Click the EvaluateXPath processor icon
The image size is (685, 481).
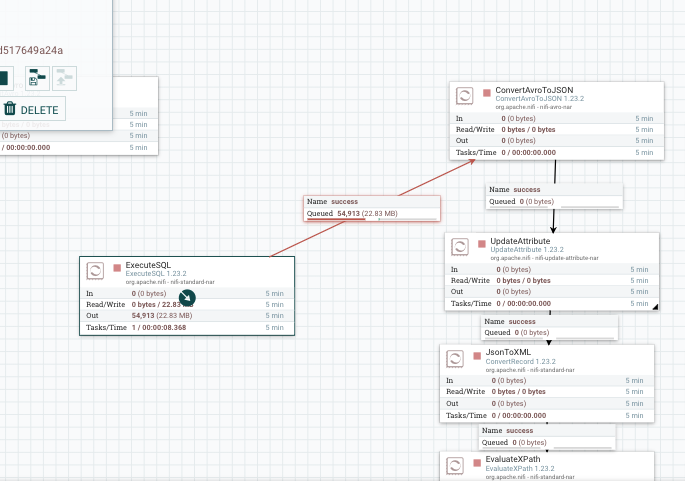(x=455, y=466)
